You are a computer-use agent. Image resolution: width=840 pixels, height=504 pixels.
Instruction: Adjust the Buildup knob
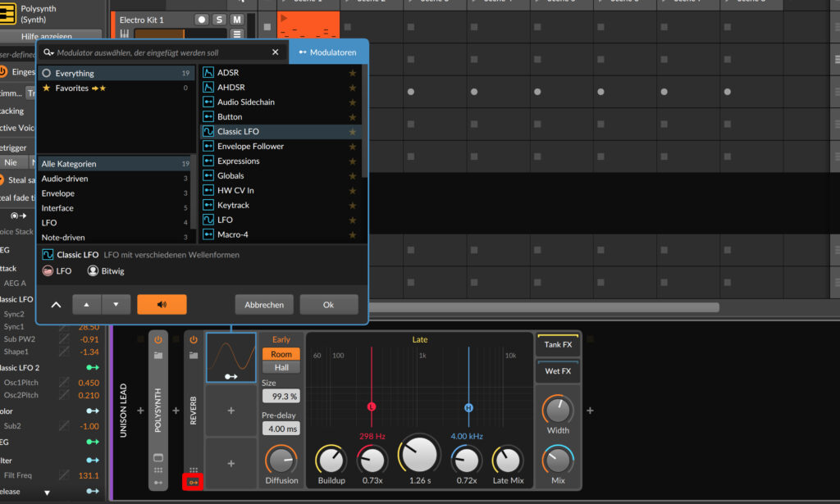331,460
